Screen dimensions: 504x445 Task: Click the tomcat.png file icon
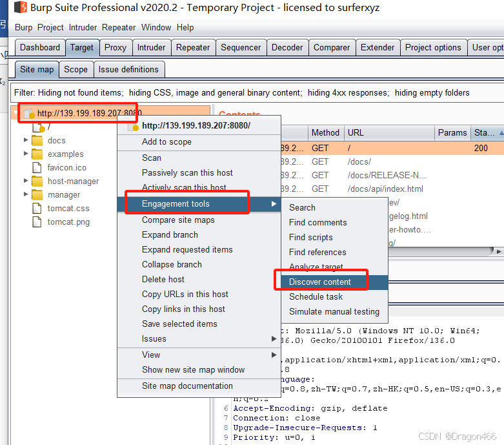click(37, 222)
